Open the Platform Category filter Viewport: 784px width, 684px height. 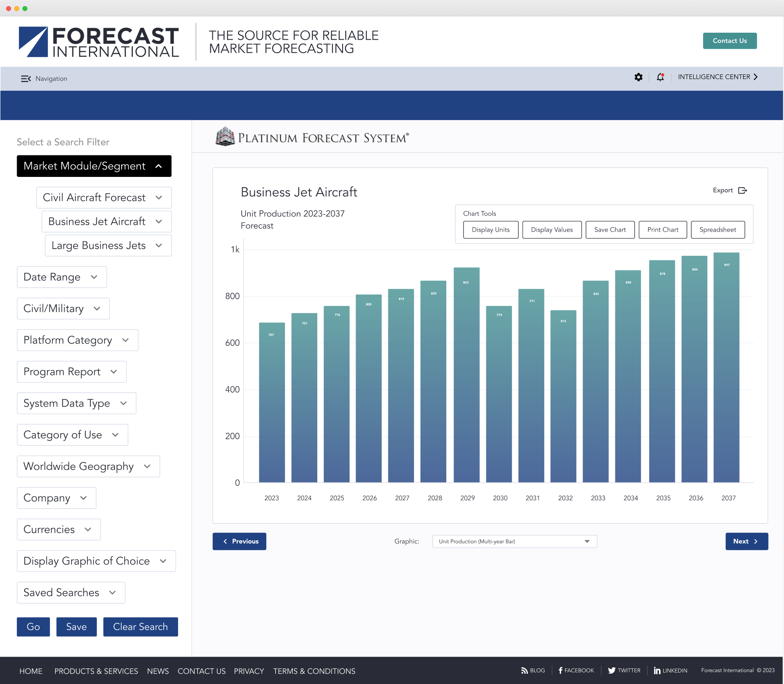[78, 340]
